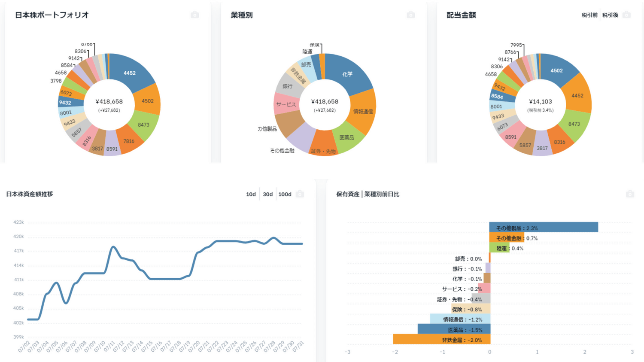Click the 情報通信 -1.2% bar

(460, 319)
